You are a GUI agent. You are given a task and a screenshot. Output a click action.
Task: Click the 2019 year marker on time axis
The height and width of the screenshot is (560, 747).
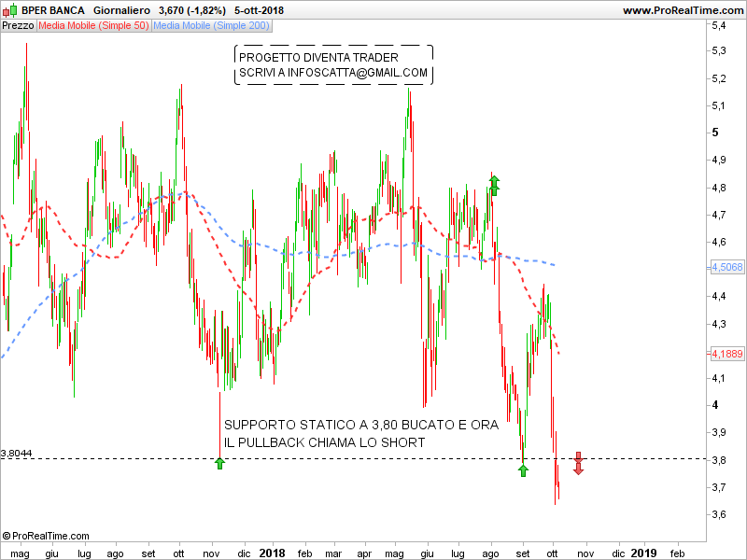[642, 553]
